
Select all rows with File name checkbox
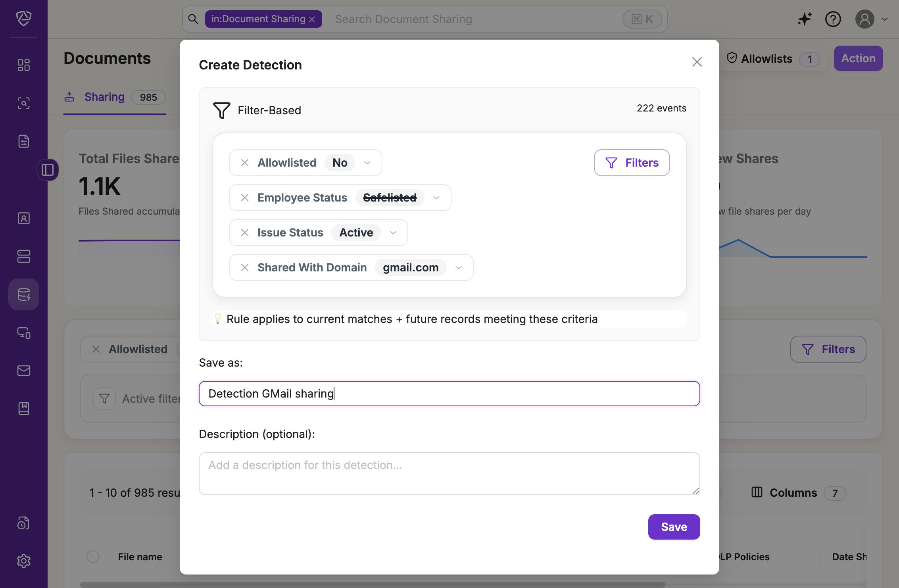93,557
